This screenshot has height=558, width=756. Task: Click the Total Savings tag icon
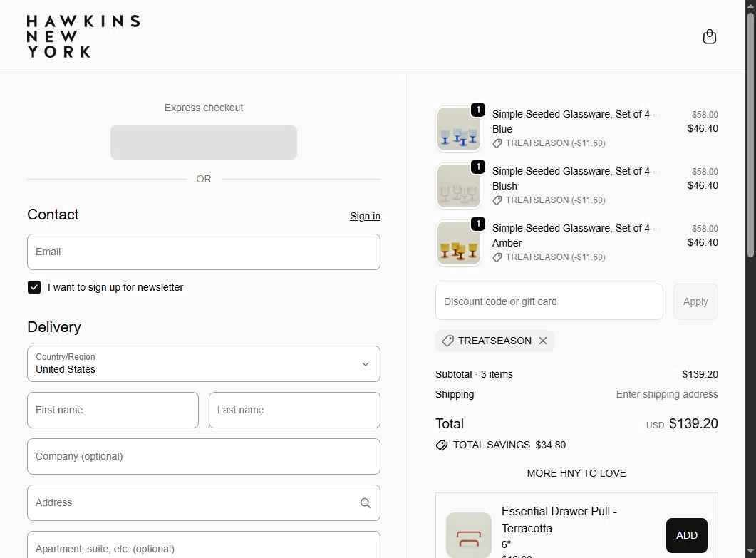442,445
